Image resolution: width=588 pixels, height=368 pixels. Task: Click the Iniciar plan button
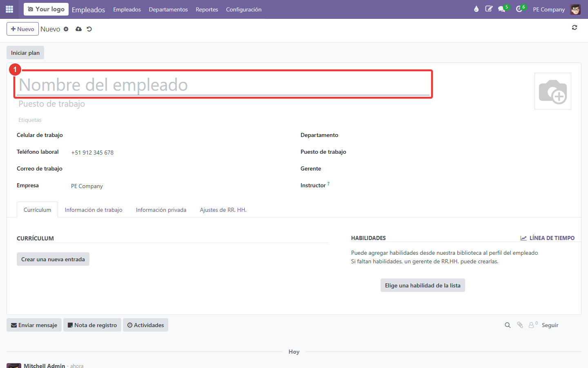[x=25, y=53]
